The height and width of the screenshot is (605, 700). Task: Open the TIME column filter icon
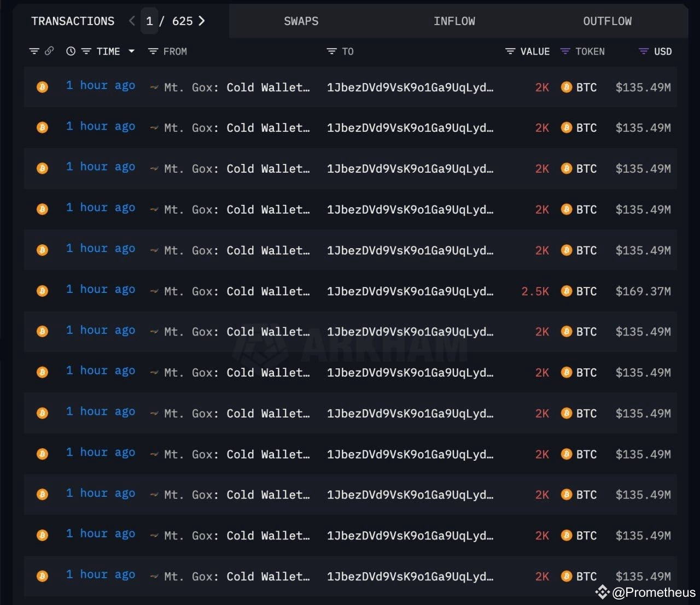(86, 51)
